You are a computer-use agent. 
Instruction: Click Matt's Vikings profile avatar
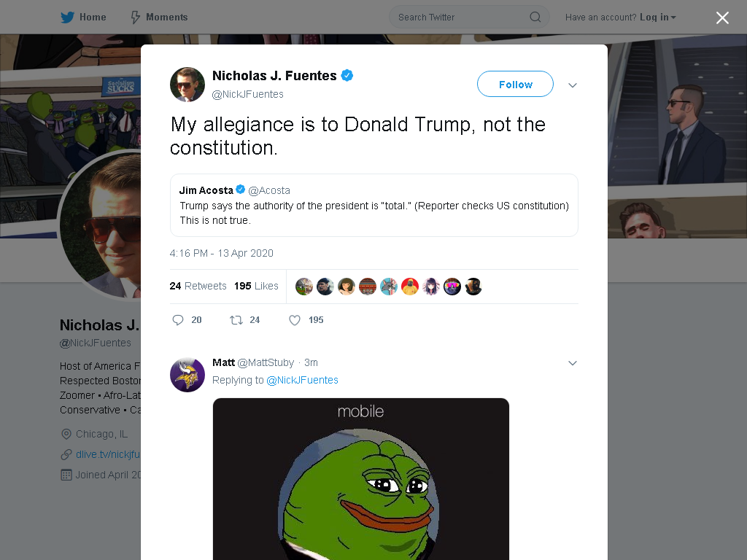[x=187, y=375]
